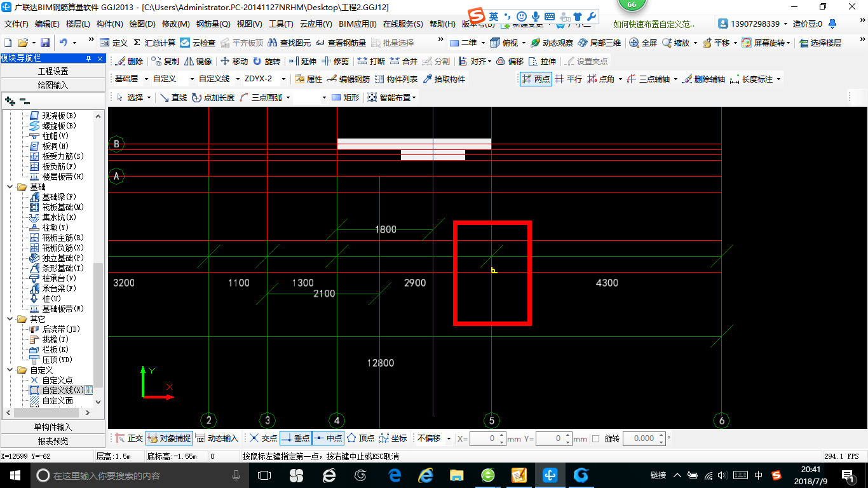Select the 延伸 (extend) tool
The image size is (868, 488).
point(302,62)
